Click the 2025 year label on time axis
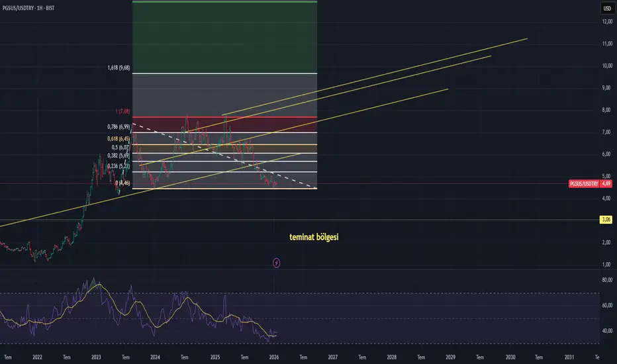 point(215,357)
